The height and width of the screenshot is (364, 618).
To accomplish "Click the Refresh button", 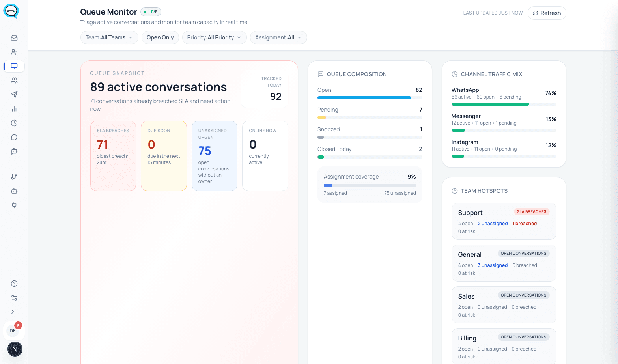I will tap(547, 13).
